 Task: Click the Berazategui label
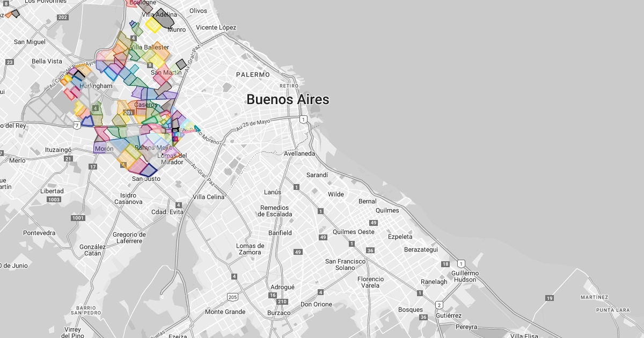pos(421,249)
